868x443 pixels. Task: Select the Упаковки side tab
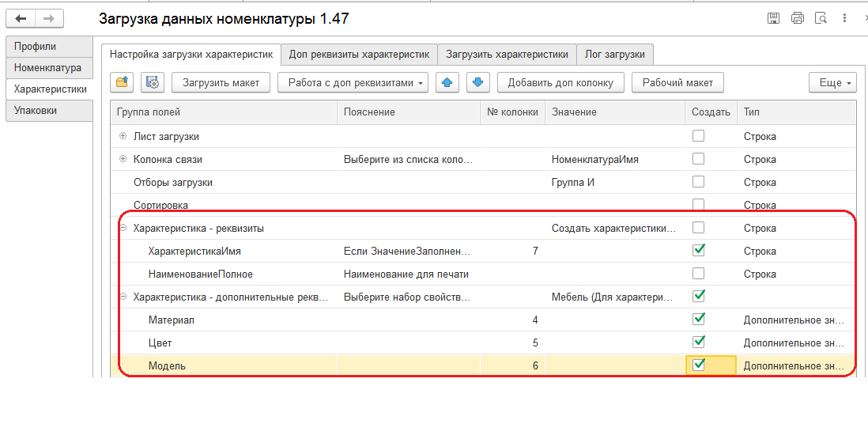point(49,110)
